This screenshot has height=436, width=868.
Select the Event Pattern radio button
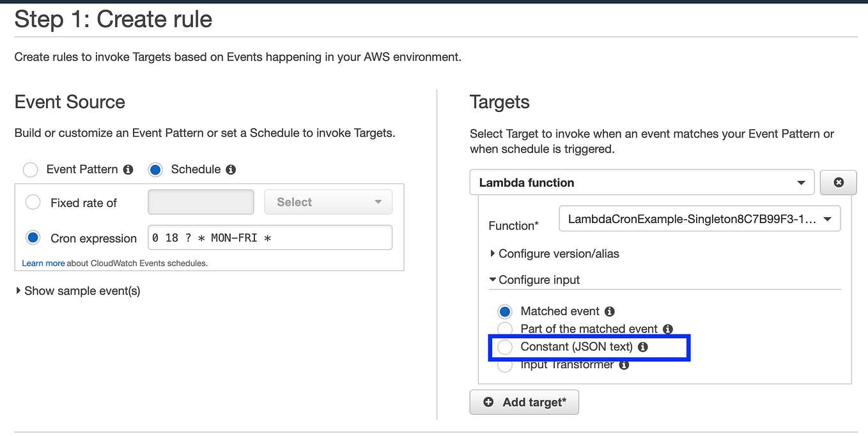pos(30,169)
